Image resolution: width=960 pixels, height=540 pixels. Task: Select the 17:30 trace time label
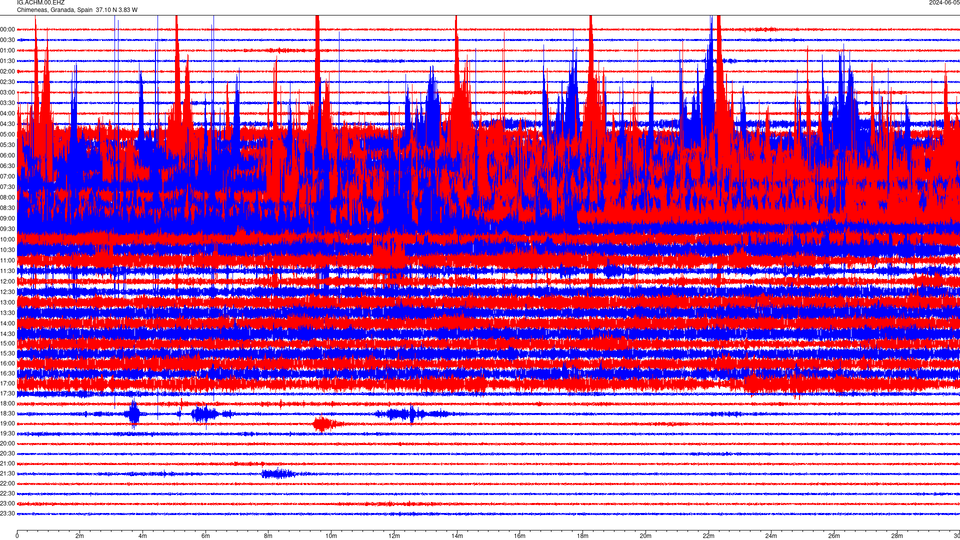click(x=8, y=393)
